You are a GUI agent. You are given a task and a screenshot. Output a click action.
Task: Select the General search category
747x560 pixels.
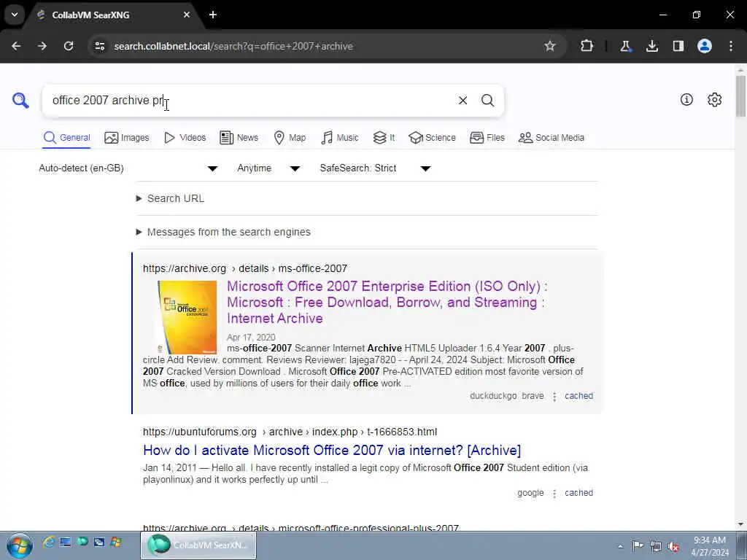[x=66, y=138]
